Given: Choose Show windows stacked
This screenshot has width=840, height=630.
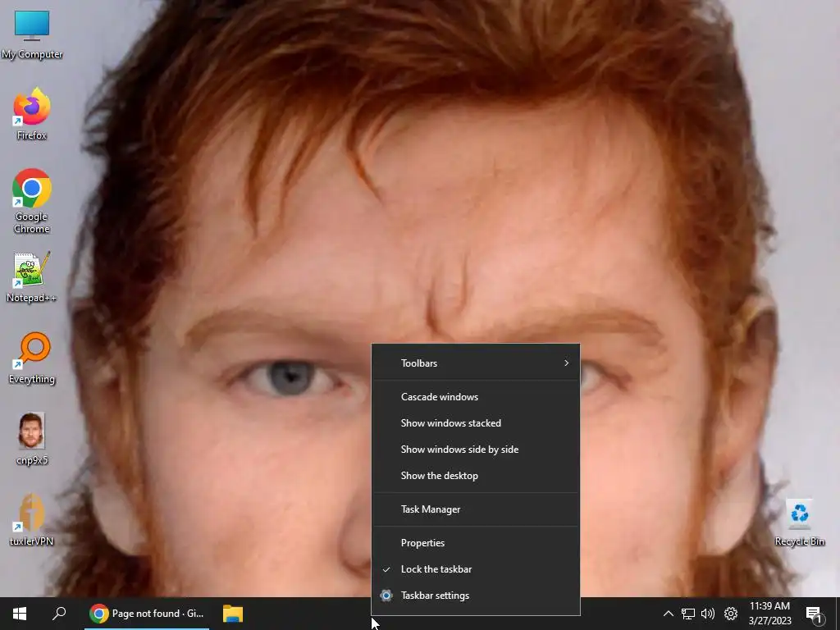Looking at the screenshot, I should coord(476,423).
